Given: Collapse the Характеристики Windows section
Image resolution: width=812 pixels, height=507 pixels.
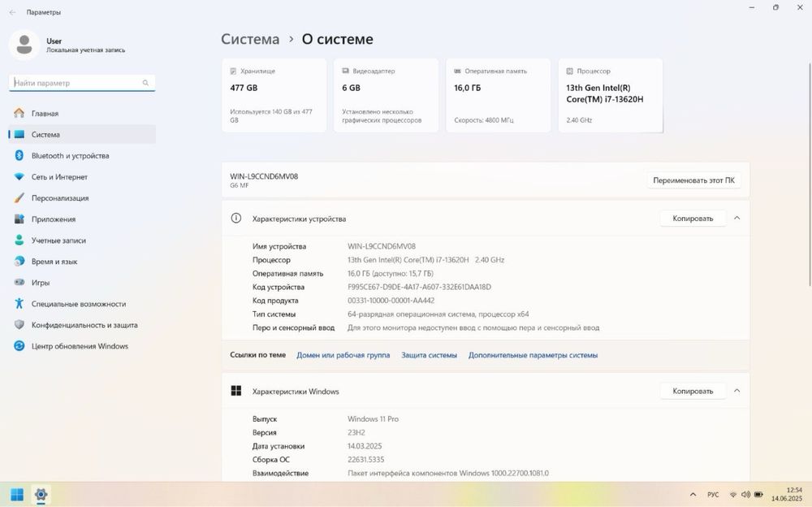Looking at the screenshot, I should [x=737, y=391].
